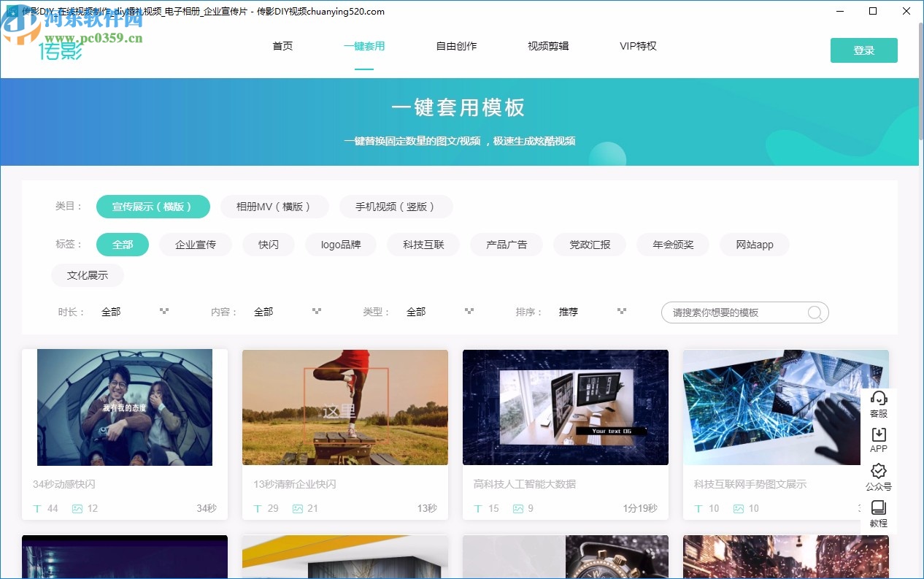Image resolution: width=924 pixels, height=579 pixels.
Task: Click image count icon on 科技互联网手势图文展示 card
Action: point(739,508)
